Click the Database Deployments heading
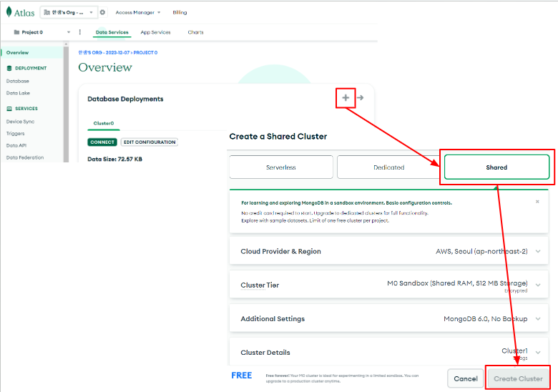 (x=125, y=99)
